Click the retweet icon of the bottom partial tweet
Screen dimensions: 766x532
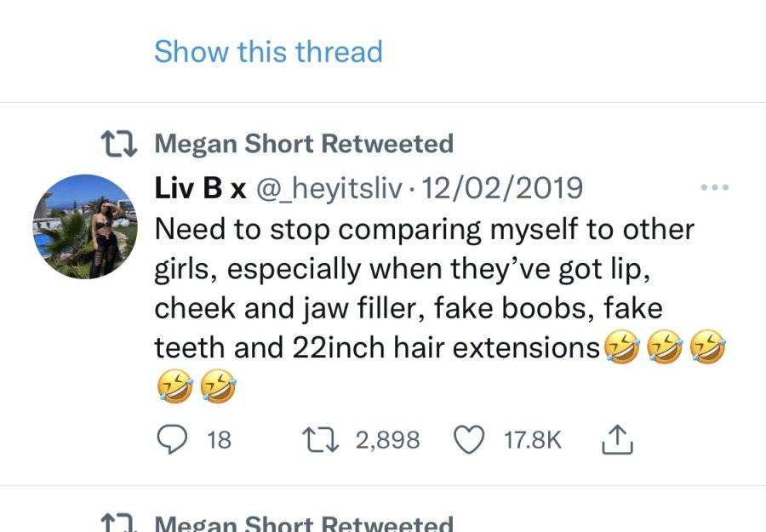coord(118,523)
